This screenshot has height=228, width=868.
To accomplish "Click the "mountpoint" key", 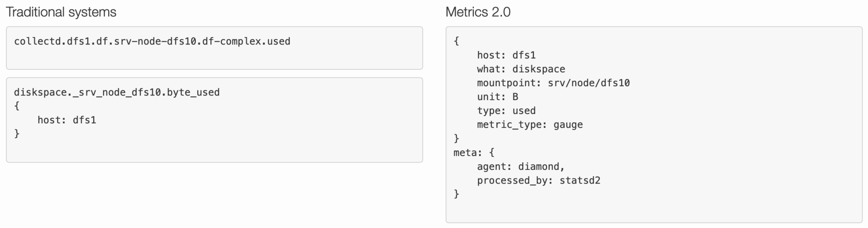I will pos(507,83).
